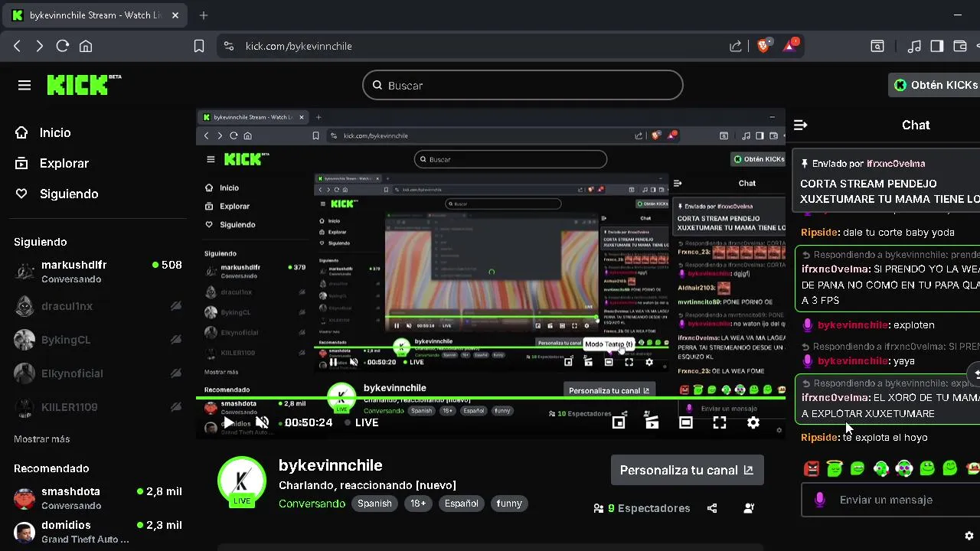Image resolution: width=980 pixels, height=551 pixels.
Task: Click the green stream progress bar
Action: pos(490,398)
